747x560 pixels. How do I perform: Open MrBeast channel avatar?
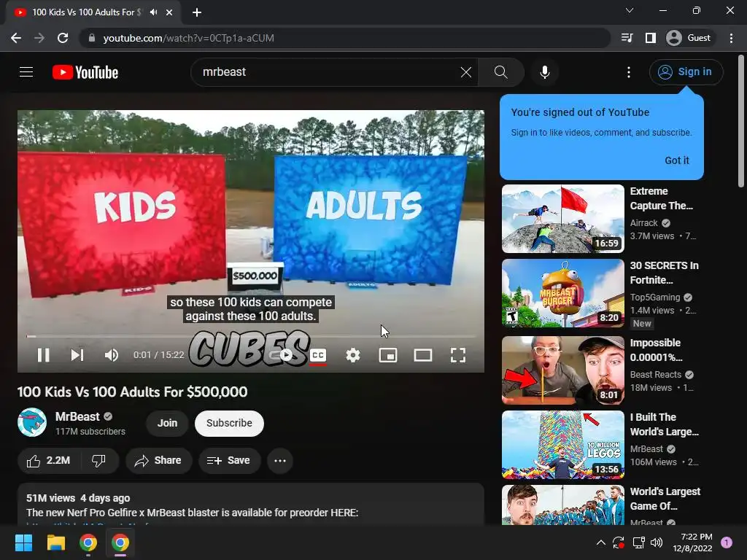(x=32, y=422)
